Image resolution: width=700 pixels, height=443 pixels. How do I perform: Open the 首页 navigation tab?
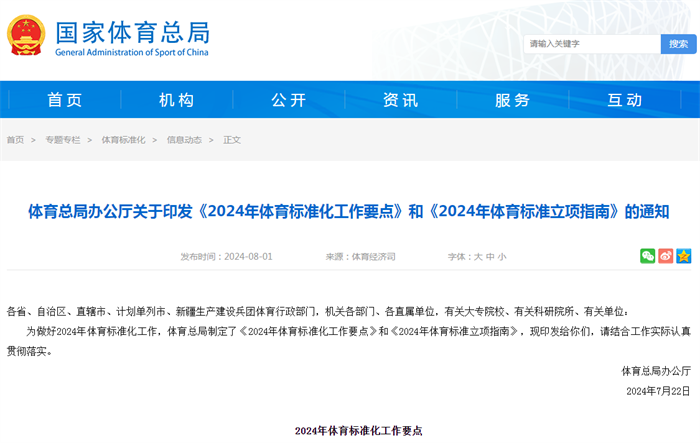coord(65,100)
